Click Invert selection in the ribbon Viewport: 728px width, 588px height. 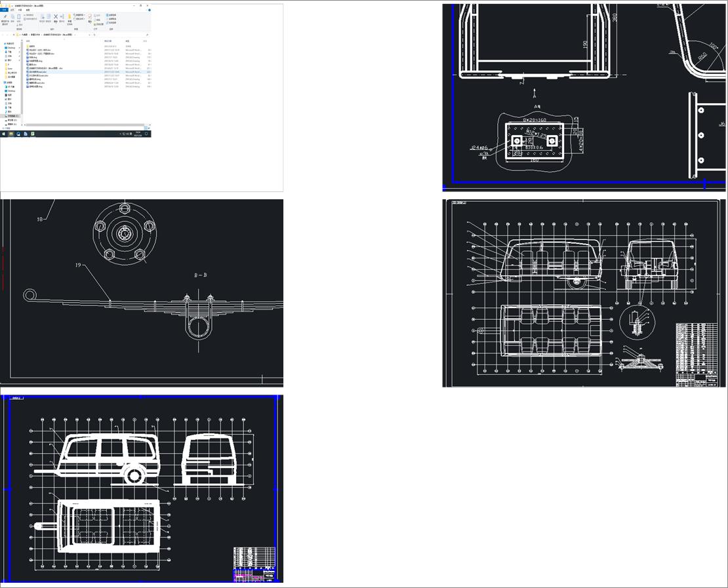pos(111,23)
